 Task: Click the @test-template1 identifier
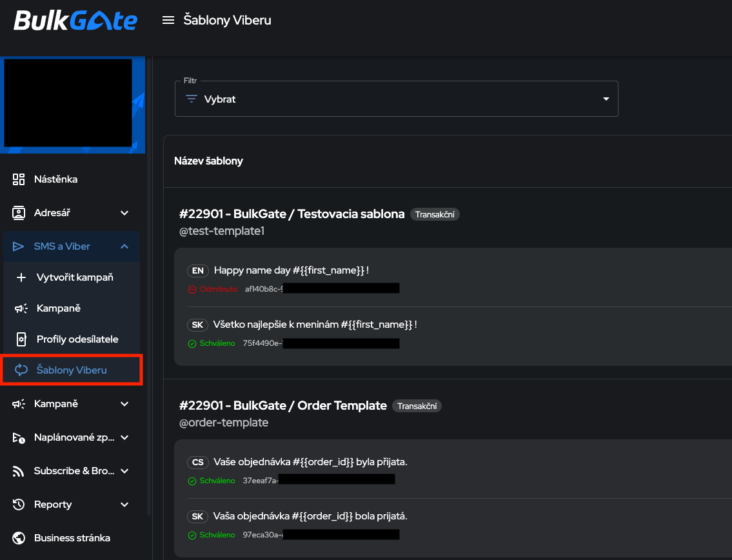point(222,231)
